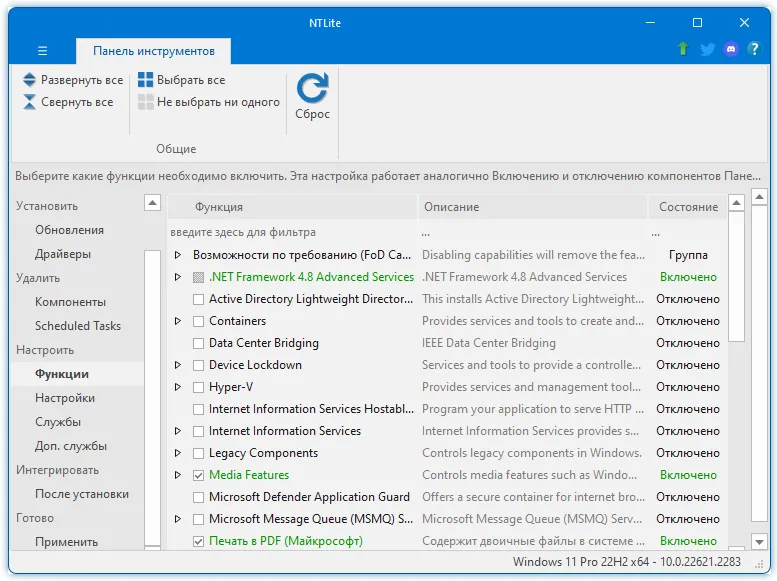Click the Описание filter field
Viewport: 777px width, 581px height.
533,232
